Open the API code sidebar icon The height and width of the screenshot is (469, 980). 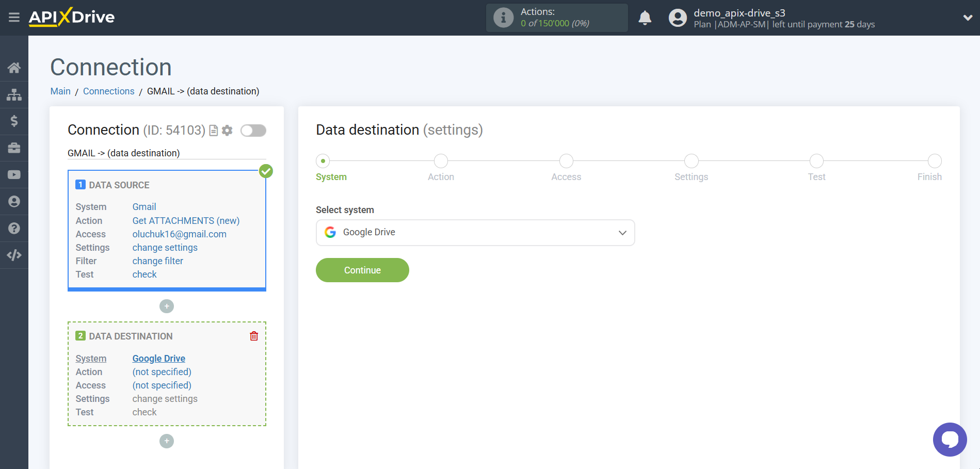coord(14,255)
